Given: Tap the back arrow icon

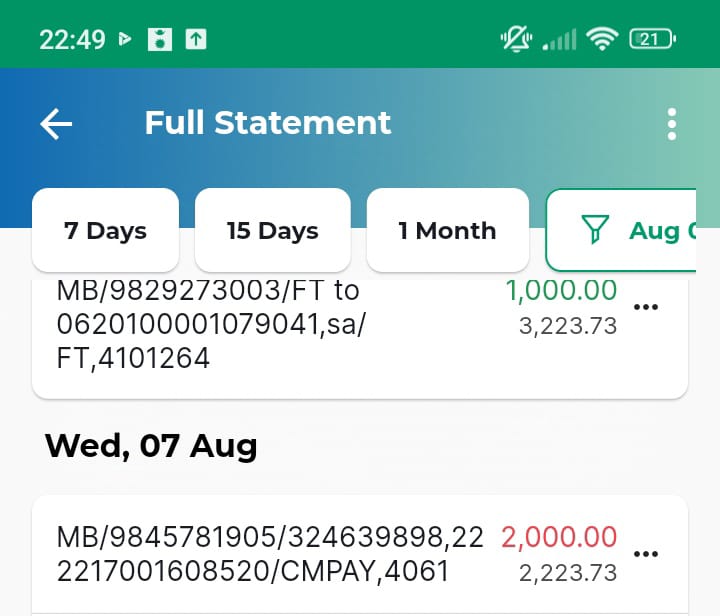Looking at the screenshot, I should pyautogui.click(x=56, y=123).
